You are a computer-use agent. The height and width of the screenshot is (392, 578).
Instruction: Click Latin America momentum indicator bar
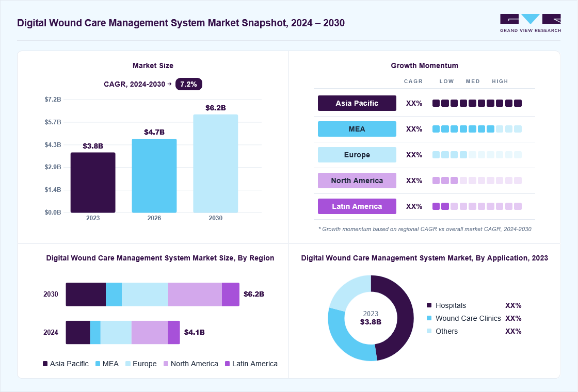pyautogui.click(x=477, y=206)
